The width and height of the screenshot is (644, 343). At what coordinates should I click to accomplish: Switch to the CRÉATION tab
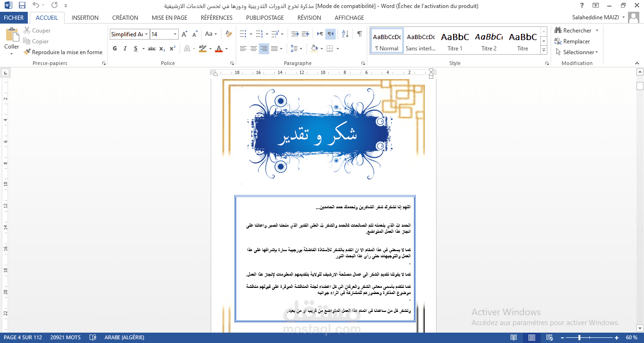click(x=125, y=18)
